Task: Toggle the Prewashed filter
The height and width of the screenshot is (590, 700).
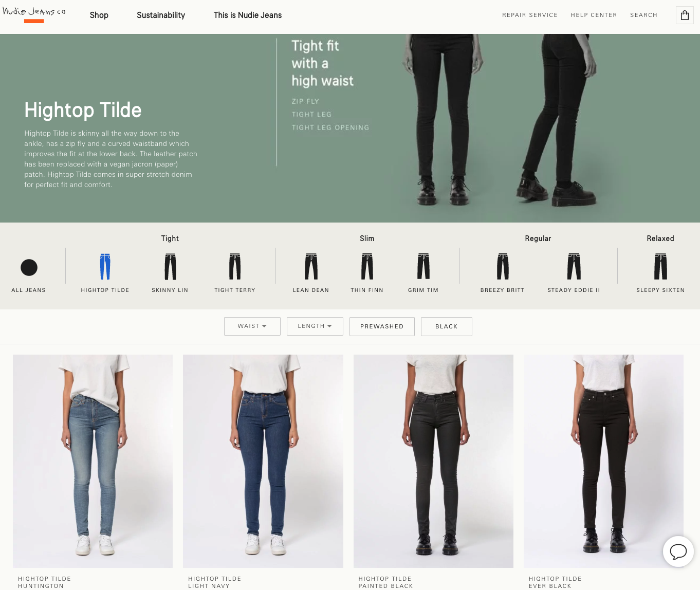Action: point(382,326)
